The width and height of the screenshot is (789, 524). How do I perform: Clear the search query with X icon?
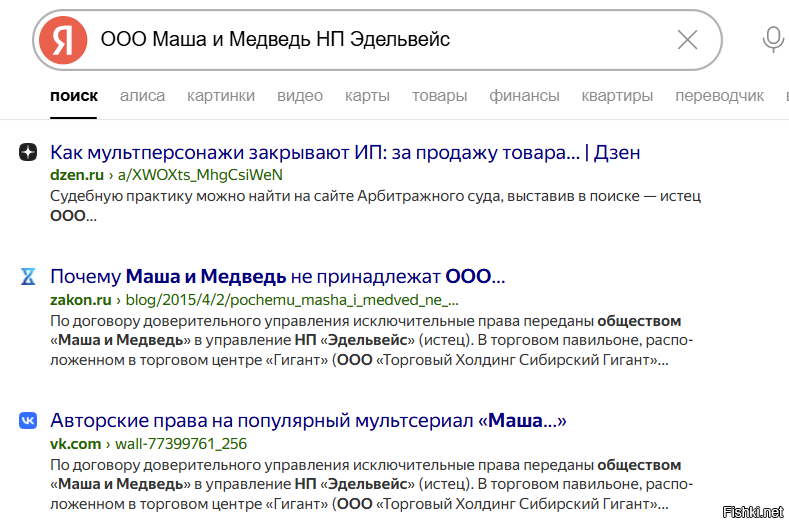coord(687,40)
